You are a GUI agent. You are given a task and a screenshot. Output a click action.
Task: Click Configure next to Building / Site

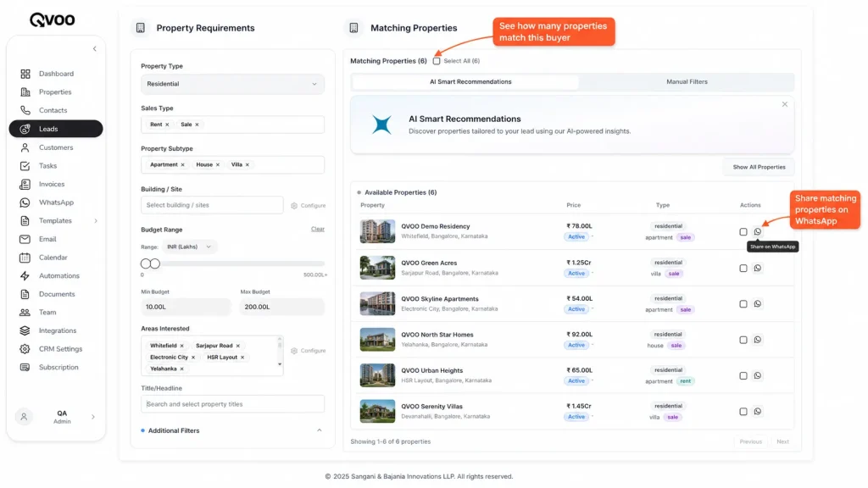click(309, 206)
